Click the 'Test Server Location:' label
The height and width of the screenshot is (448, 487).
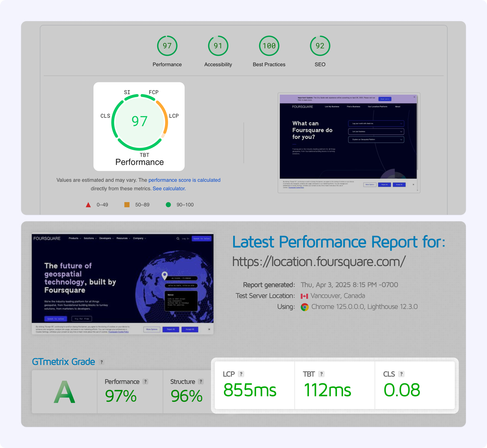265,296
